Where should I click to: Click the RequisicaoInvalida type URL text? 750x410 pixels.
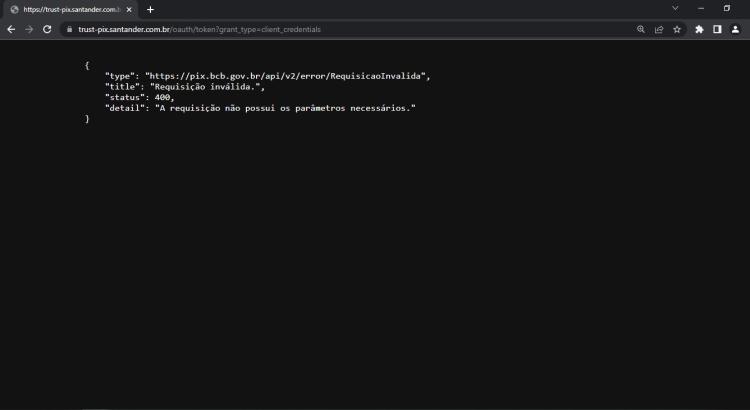click(285, 76)
